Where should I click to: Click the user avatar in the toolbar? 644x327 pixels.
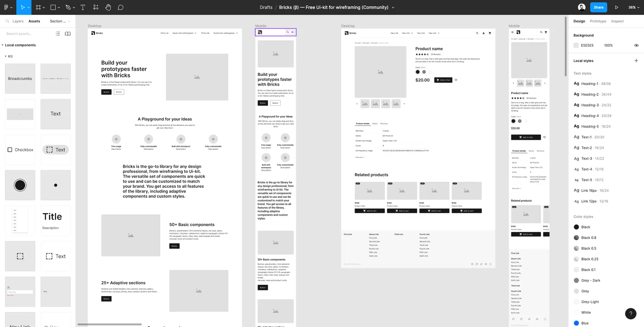click(x=582, y=7)
